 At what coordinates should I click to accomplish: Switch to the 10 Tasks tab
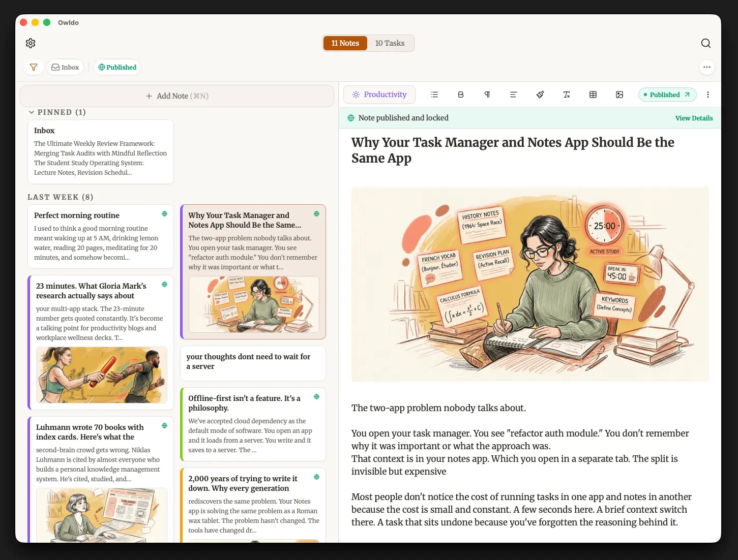pos(390,43)
